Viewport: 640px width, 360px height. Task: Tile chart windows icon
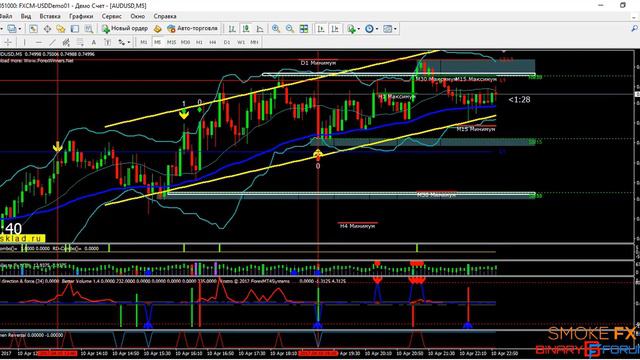304,29
